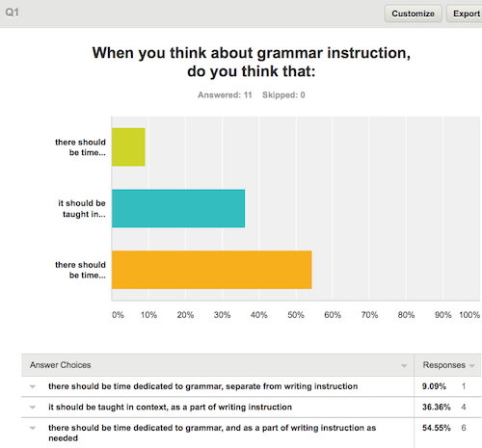Select the yellow-green 9.09% bar
This screenshot has width=482, height=448.
(128, 147)
